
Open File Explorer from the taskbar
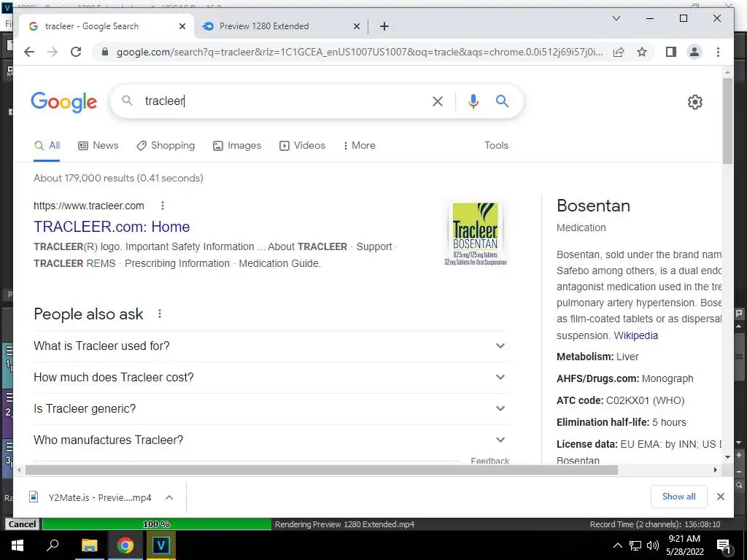pyautogui.click(x=89, y=545)
